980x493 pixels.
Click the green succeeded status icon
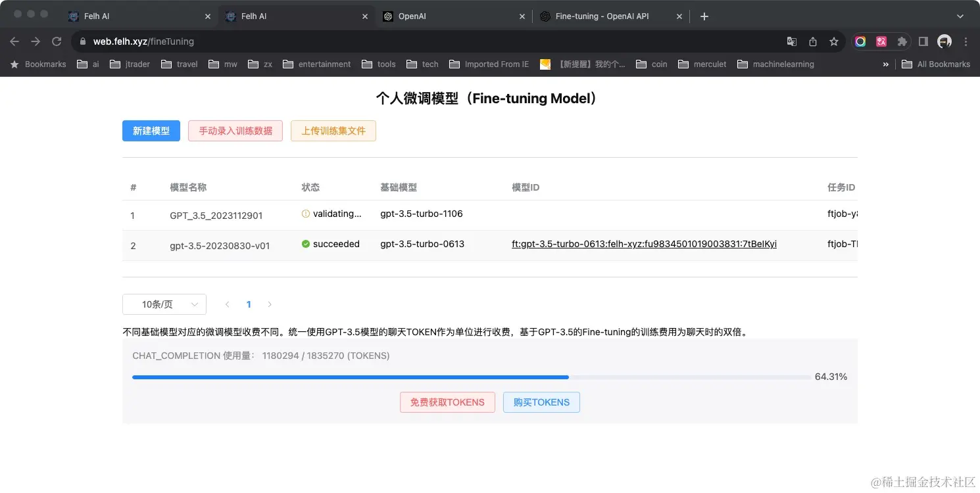305,243
